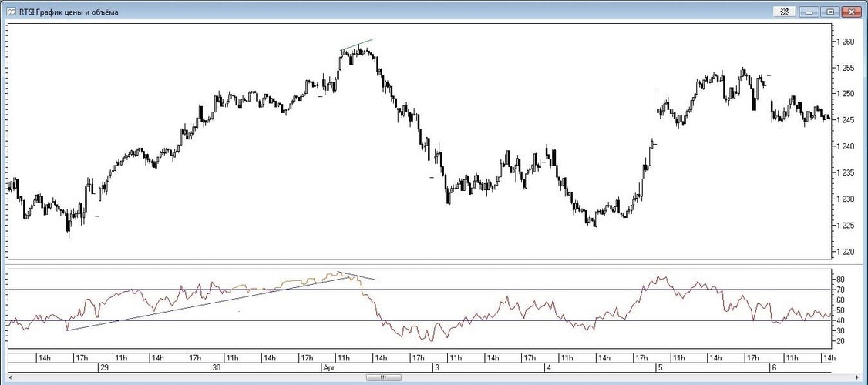The image size is (868, 385).
Task: Select the long rising trend line on the indicator
Action: click(208, 303)
